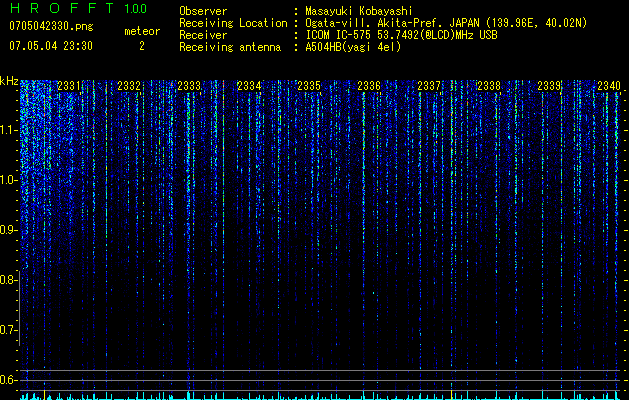Select the filename 0705042330.png
Screen dimensions: 629x400
[x=51, y=27]
